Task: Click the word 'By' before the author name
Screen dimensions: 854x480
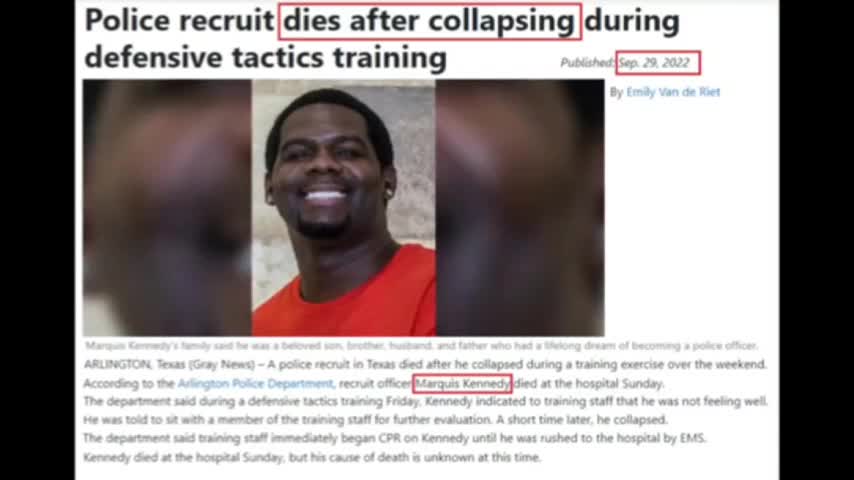Action: pos(616,92)
